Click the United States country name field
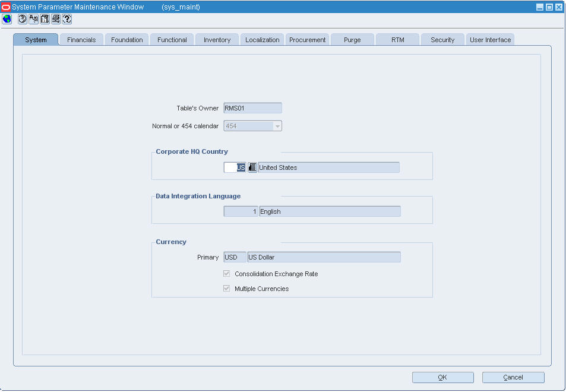The height and width of the screenshot is (392, 566). pyautogui.click(x=329, y=167)
